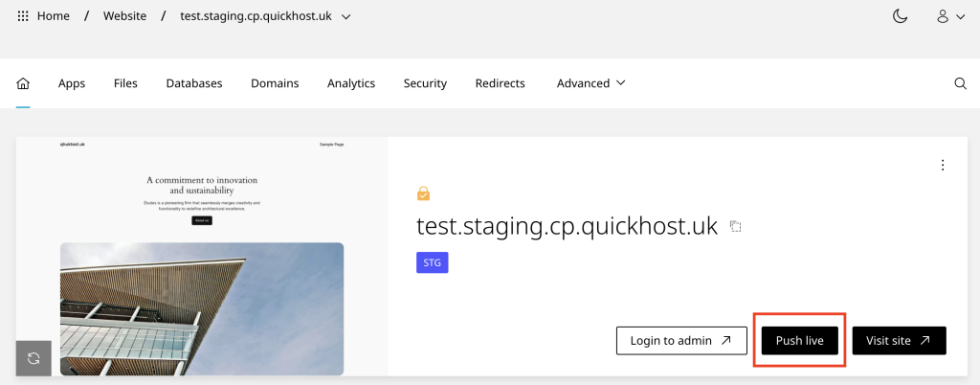Go to the Analytics tab
This screenshot has height=385, width=980.
tap(351, 83)
